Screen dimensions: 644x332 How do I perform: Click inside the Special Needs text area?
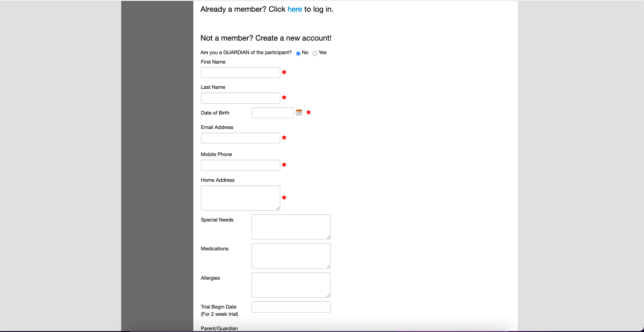click(x=291, y=227)
